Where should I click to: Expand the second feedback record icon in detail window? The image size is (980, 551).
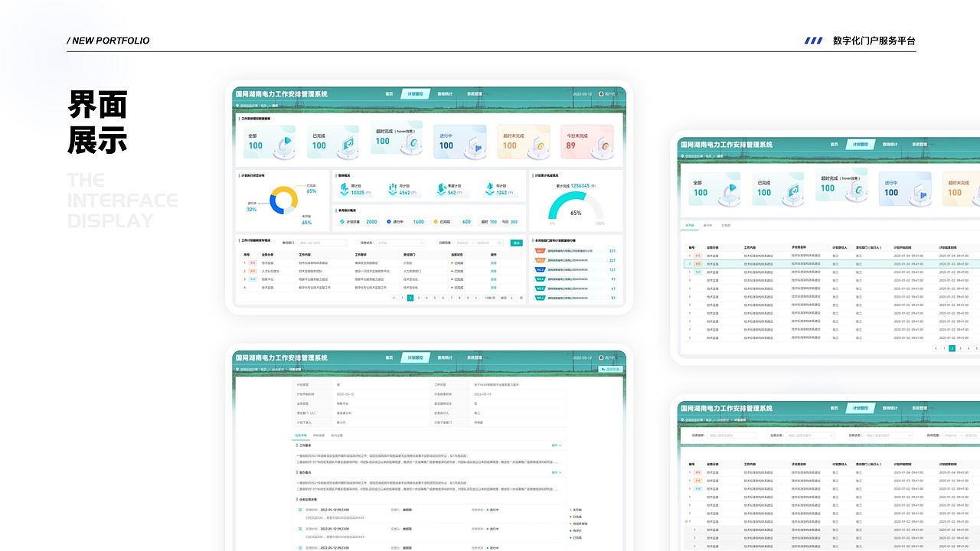(300, 529)
